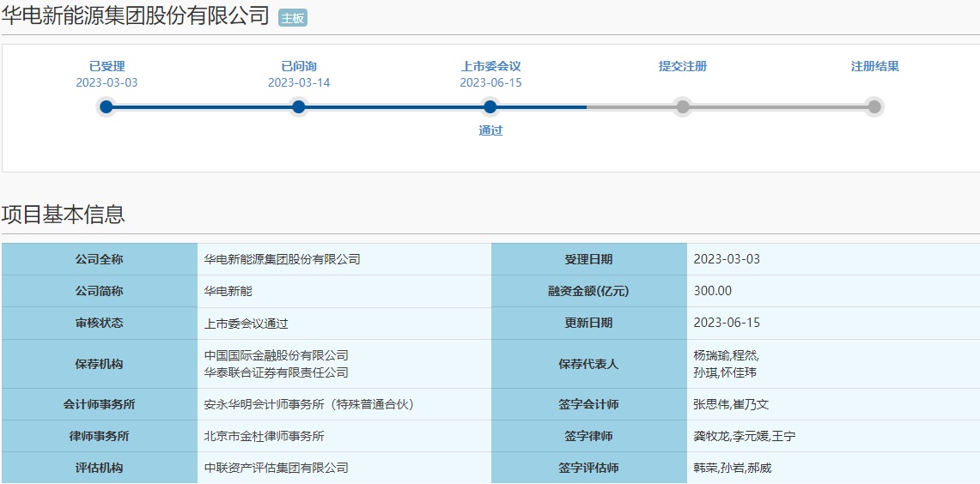The width and height of the screenshot is (980, 484).
Task: Click the 提交注册 stage label
Action: [x=683, y=66]
